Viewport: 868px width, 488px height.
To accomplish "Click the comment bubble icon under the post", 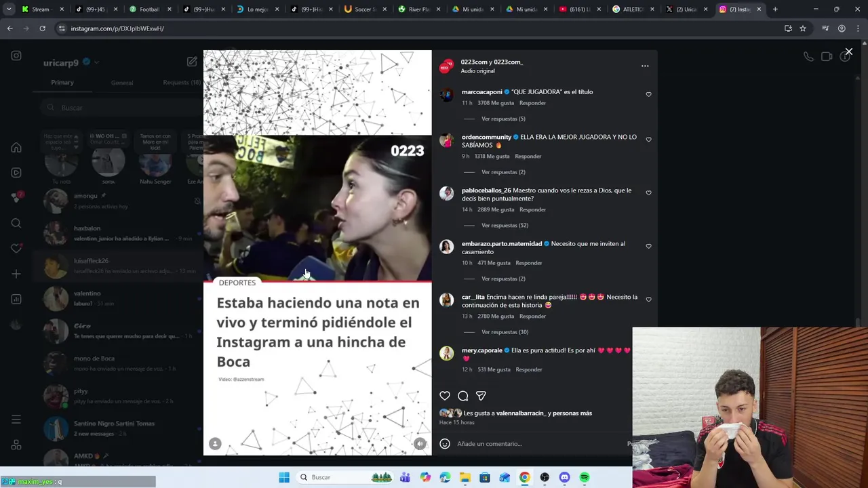I will (x=463, y=396).
